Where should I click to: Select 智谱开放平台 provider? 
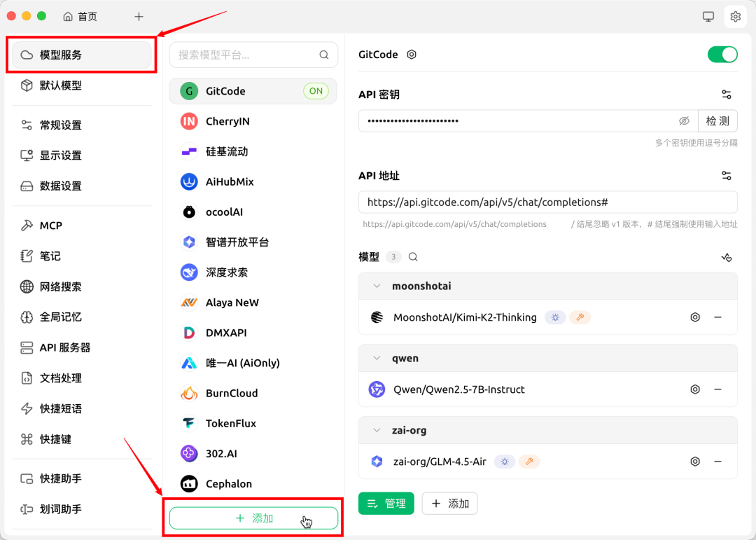click(253, 242)
